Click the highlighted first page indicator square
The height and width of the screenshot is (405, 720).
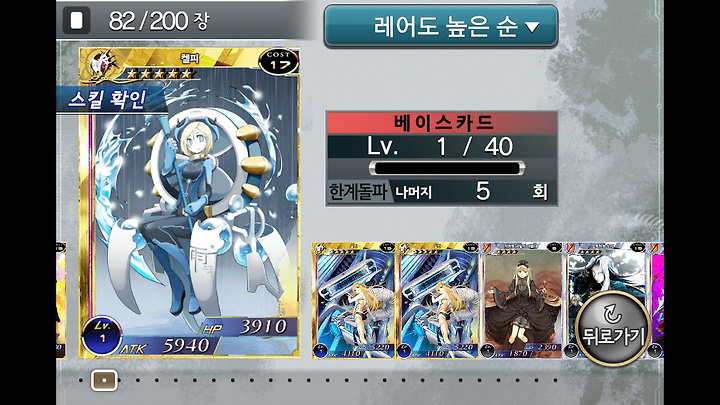[x=104, y=380]
